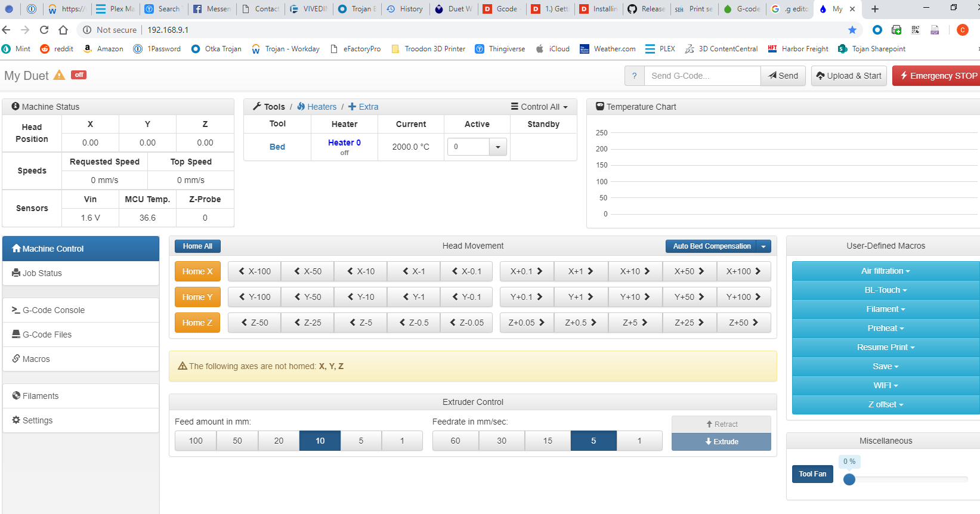Move head X-100
980x514 pixels.
pos(255,271)
